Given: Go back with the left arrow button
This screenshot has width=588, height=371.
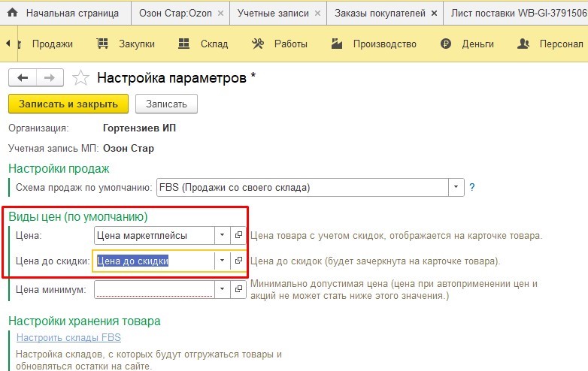Looking at the screenshot, I should point(23,78).
